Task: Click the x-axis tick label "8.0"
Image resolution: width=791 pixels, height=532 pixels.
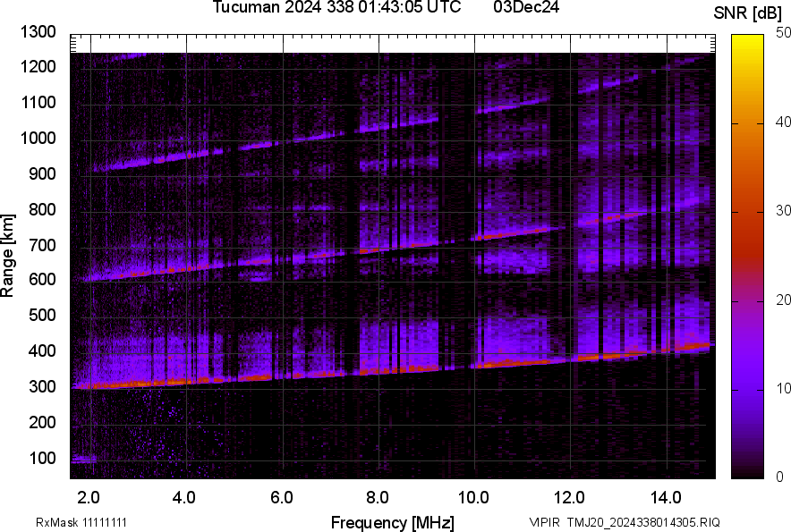Action: click(378, 496)
